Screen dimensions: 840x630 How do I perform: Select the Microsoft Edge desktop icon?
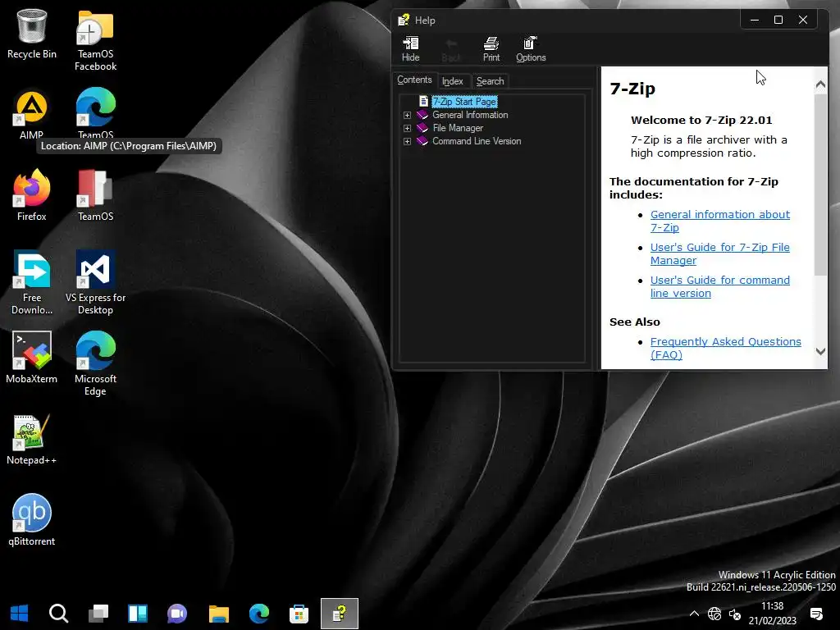(95, 363)
